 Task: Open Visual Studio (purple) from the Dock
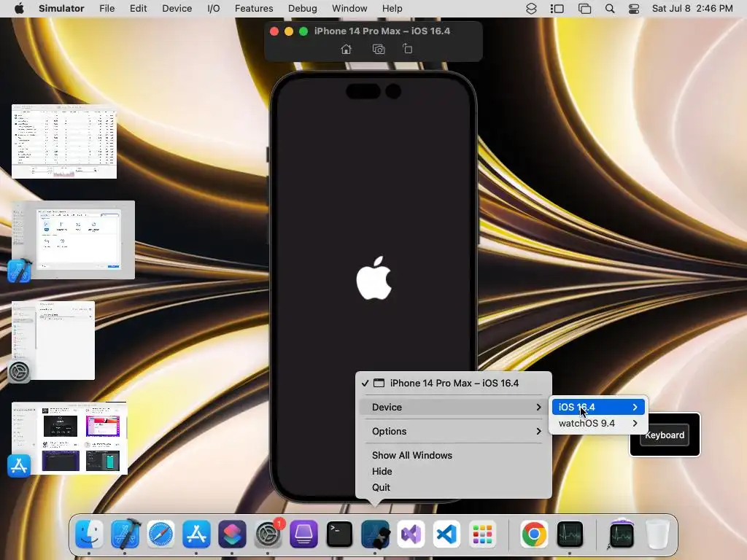411,534
